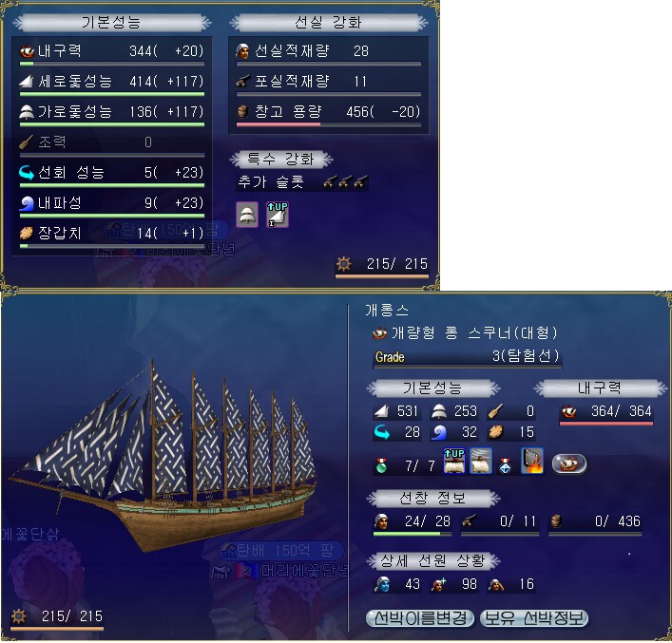
Task: Click the 내구력 364/364 durability bar
Action: pyautogui.click(x=606, y=424)
